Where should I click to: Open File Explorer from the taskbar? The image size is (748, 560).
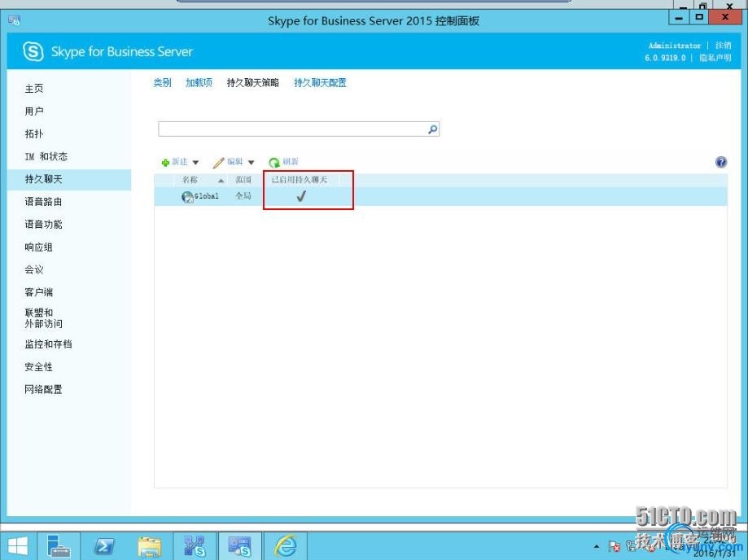pos(149,546)
